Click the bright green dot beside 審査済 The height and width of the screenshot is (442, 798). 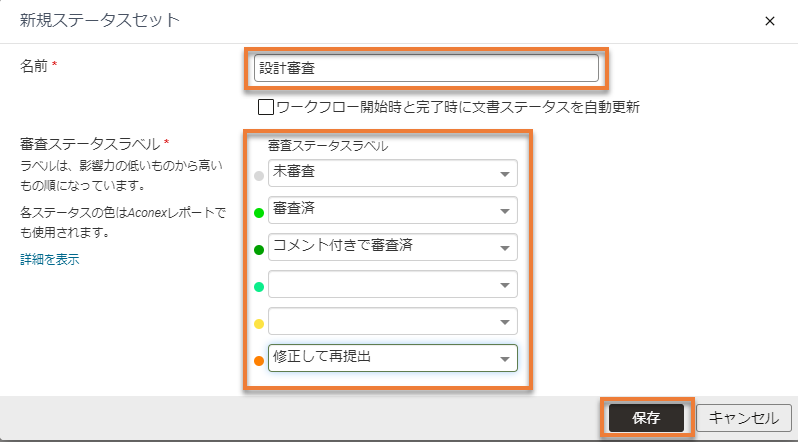259,213
